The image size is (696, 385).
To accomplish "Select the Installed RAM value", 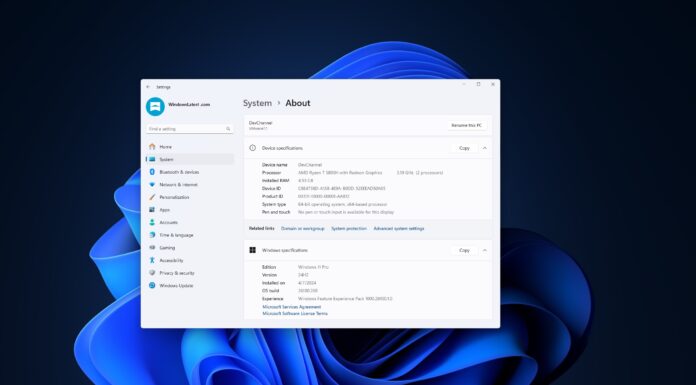I will 305,181.
